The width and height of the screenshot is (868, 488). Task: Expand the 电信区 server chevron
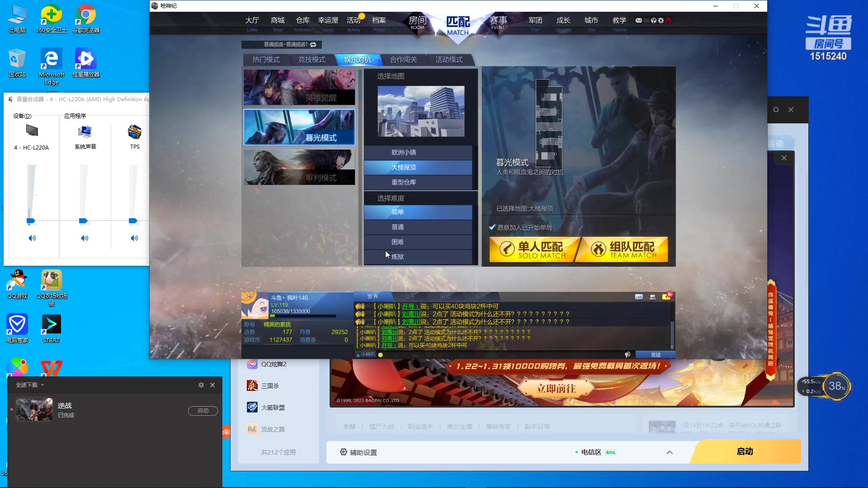[670, 452]
